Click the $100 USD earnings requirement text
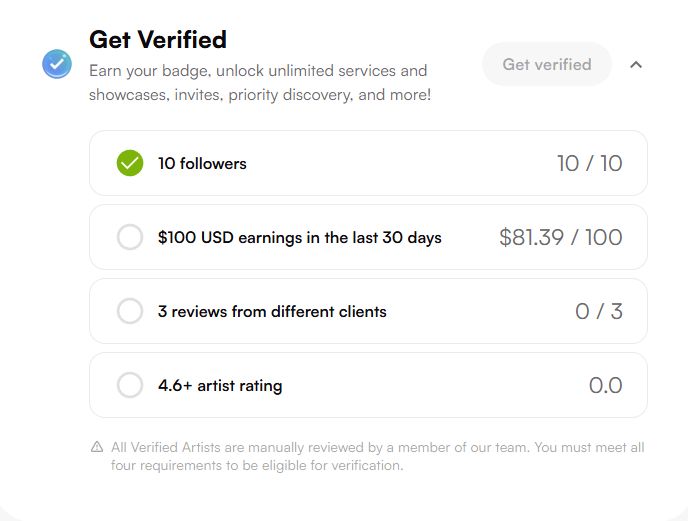The height and width of the screenshot is (521, 688). tap(299, 237)
